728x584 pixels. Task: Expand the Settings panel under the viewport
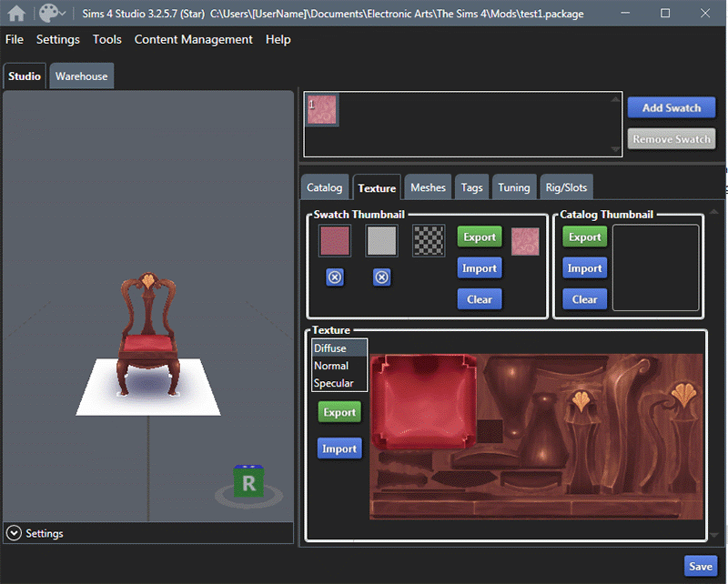tap(14, 533)
